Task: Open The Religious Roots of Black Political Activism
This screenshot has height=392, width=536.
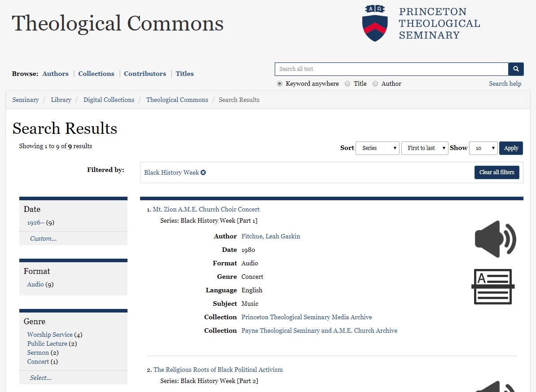Action: (218, 370)
